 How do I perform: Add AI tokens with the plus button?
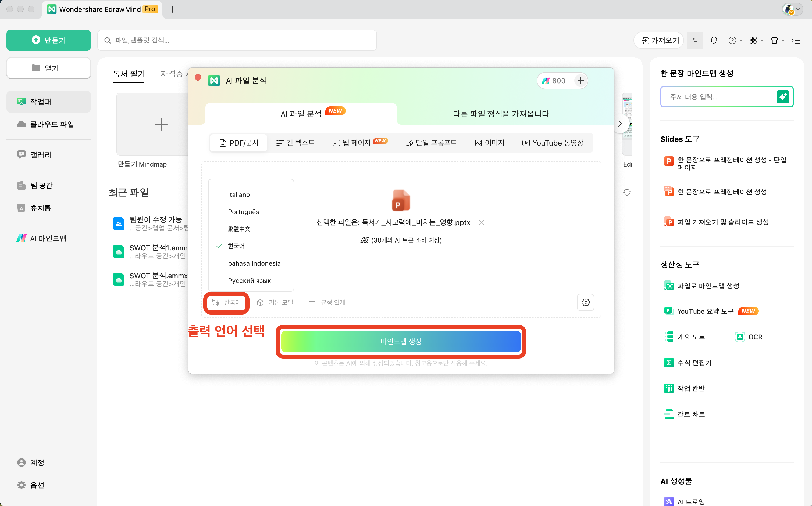coord(580,81)
